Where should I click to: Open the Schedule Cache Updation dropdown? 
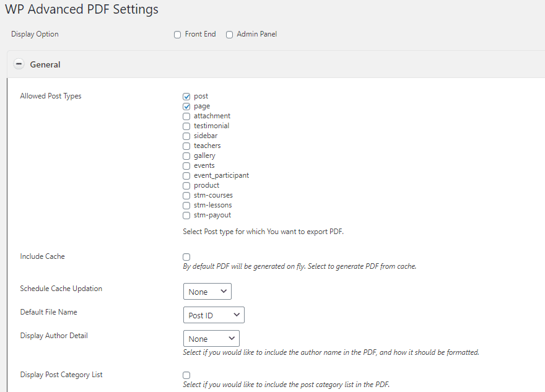click(x=207, y=291)
